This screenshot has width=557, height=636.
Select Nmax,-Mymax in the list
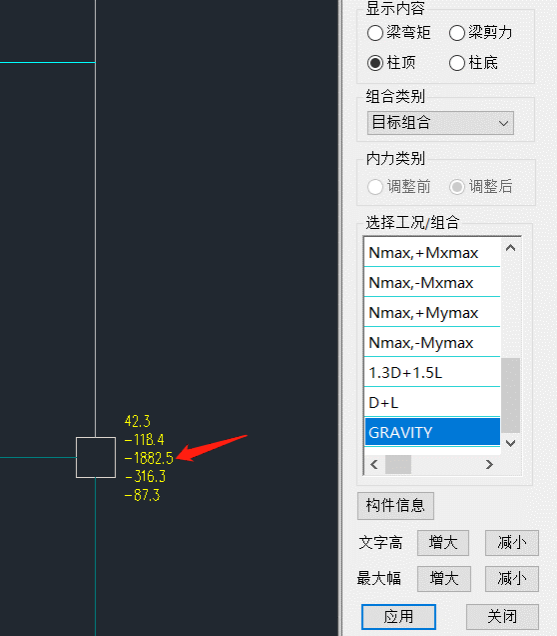(432, 343)
